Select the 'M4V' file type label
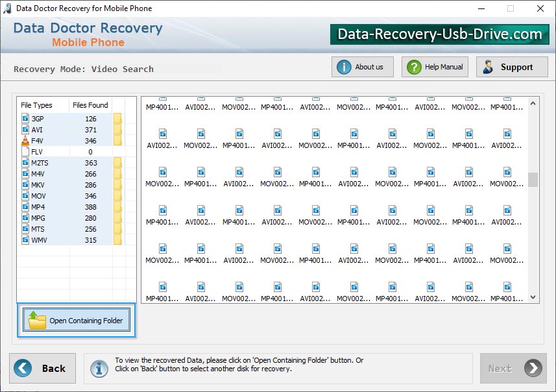 point(38,174)
